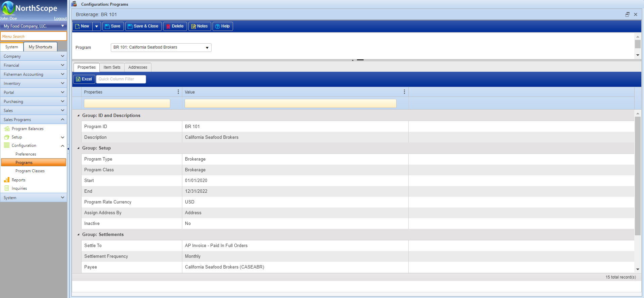Switch to the Addresses tab
This screenshot has height=298, width=644.
coord(138,67)
